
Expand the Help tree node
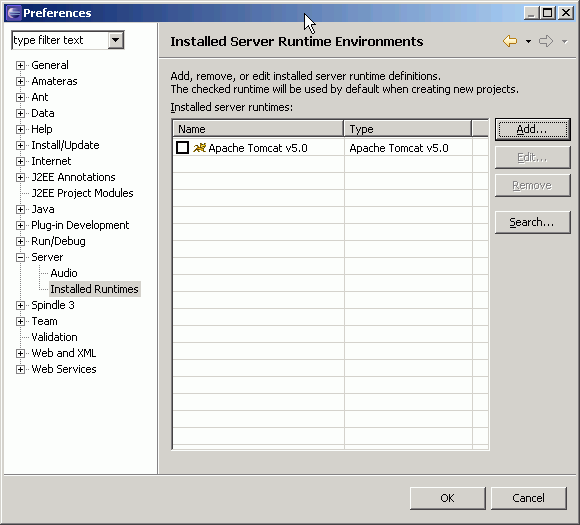[20, 129]
